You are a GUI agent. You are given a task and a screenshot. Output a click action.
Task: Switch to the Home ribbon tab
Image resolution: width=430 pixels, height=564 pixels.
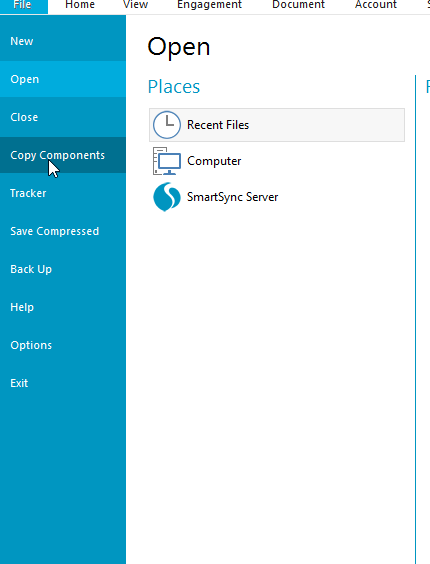point(80,5)
